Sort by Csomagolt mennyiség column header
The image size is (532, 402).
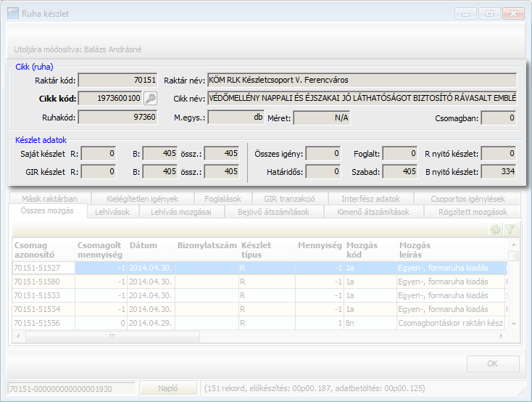(101, 250)
